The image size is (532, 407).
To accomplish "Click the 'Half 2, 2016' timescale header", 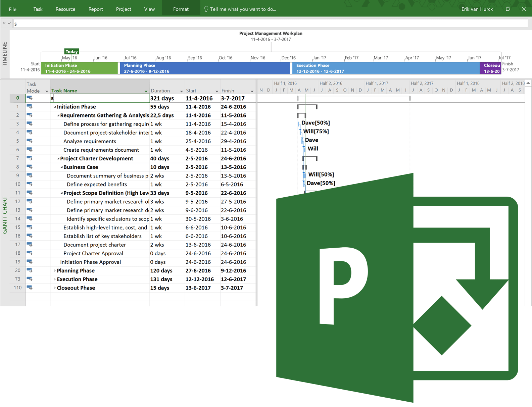I will point(331,83).
